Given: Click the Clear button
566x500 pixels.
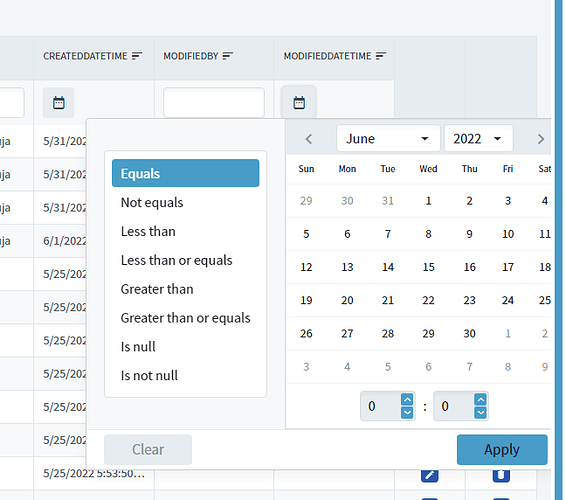Looking at the screenshot, I should 148,449.
